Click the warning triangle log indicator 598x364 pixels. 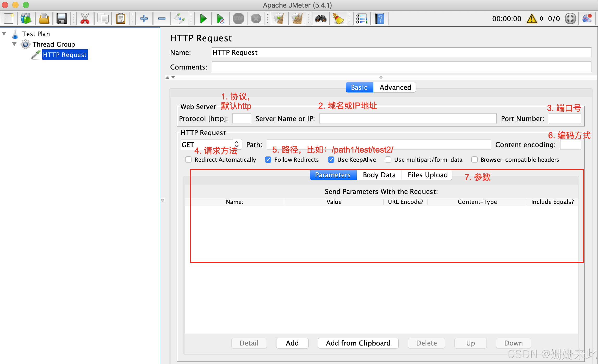coord(532,18)
